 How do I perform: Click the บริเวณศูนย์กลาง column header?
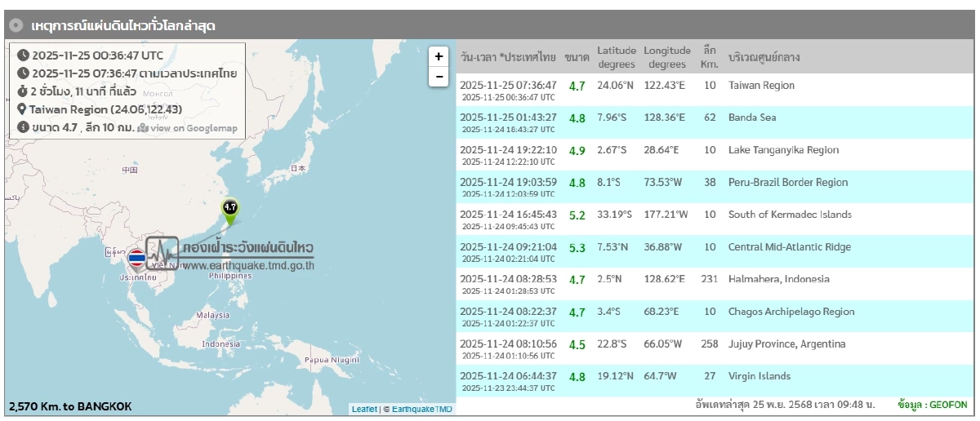pyautogui.click(x=764, y=57)
